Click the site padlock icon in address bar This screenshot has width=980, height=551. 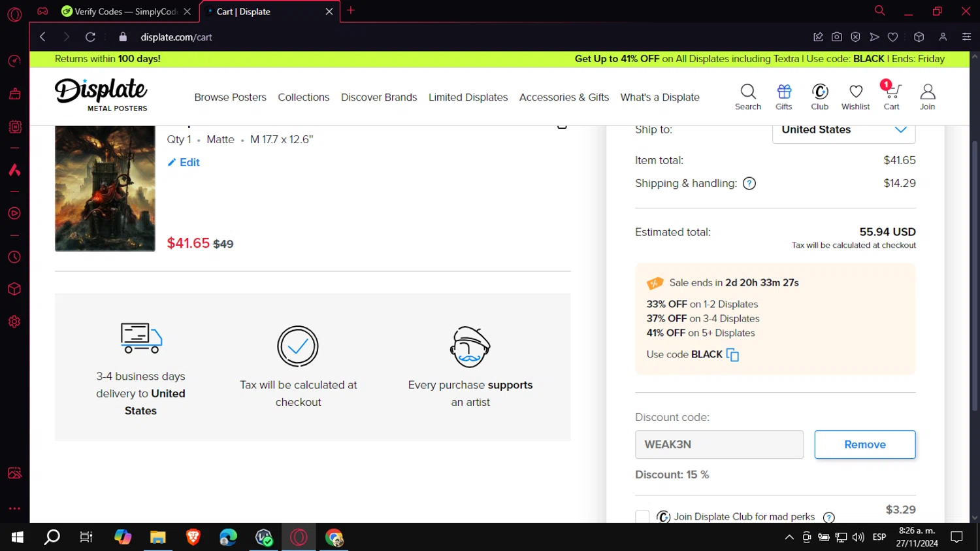pyautogui.click(x=123, y=37)
